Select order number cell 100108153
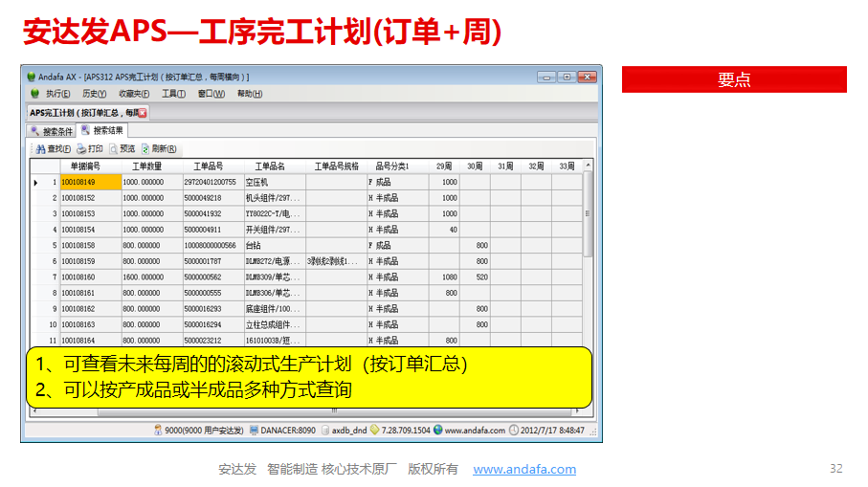 tap(91, 213)
